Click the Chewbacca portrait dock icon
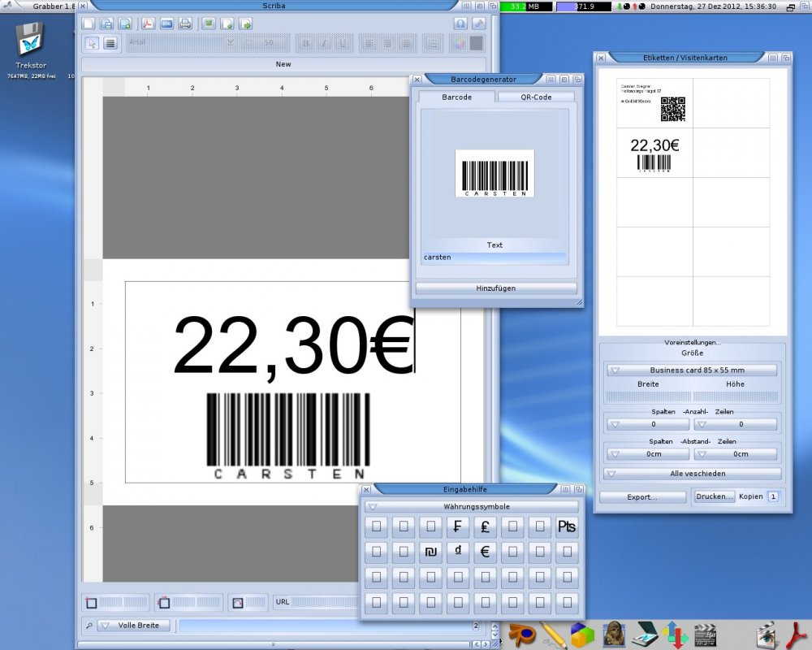Image resolution: width=812 pixels, height=650 pixels. pos(614,634)
